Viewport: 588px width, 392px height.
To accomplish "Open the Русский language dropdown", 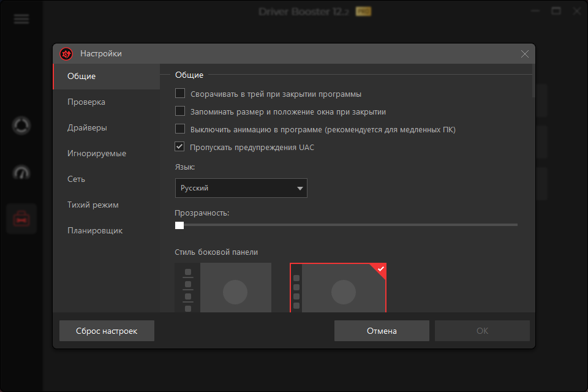I will [x=241, y=188].
